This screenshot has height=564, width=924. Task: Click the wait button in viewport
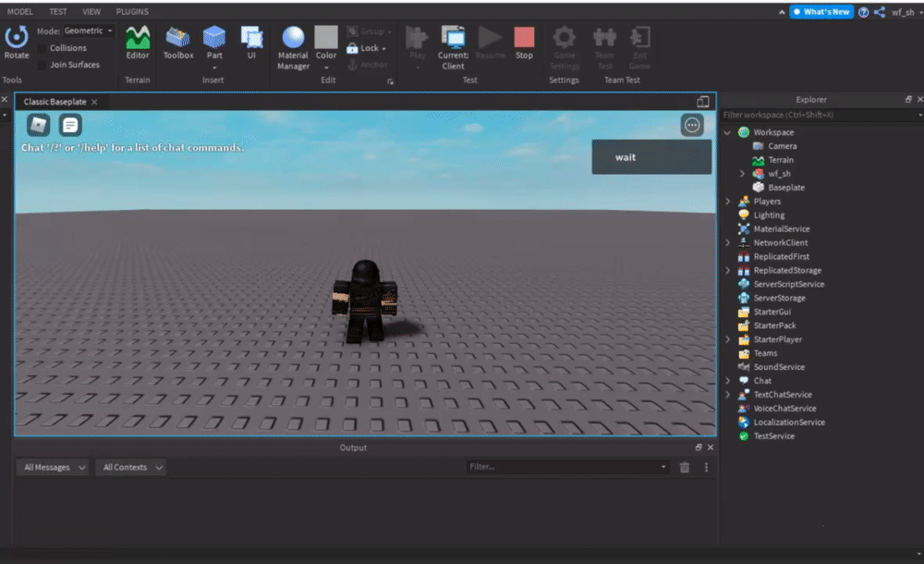click(x=651, y=157)
